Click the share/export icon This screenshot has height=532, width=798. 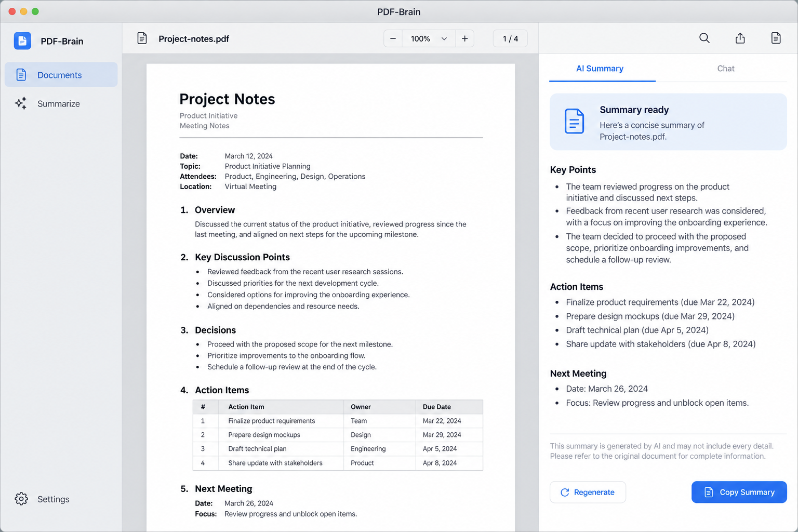pos(740,38)
